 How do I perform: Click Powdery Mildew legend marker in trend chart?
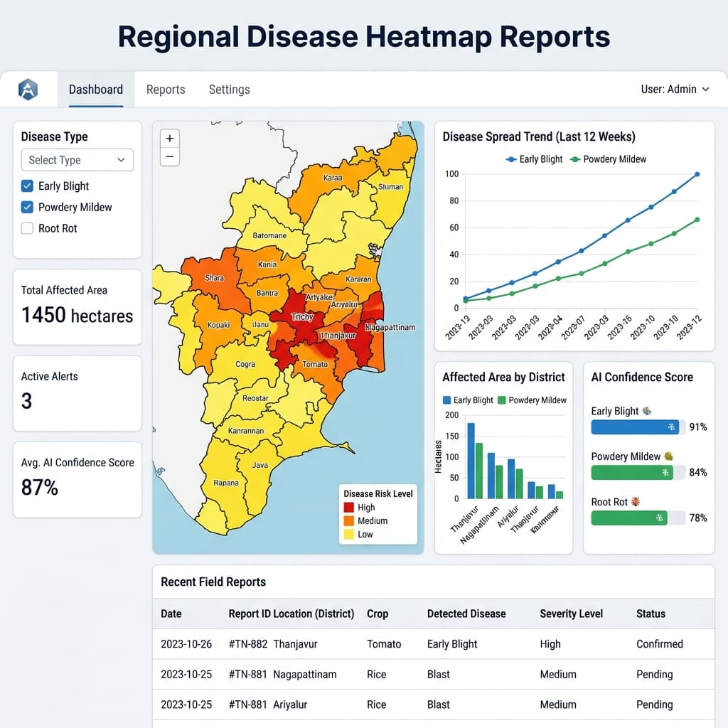click(x=575, y=159)
